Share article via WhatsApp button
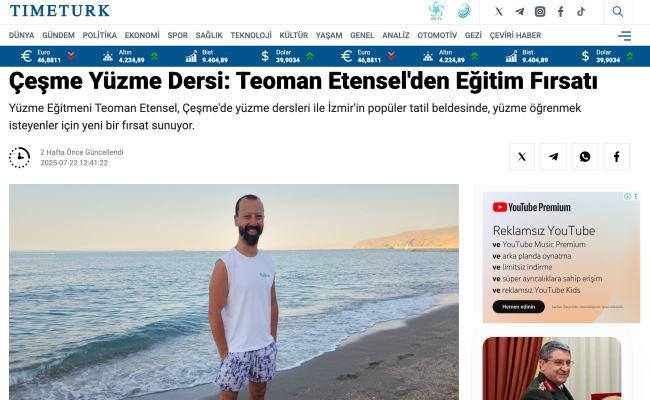The height and width of the screenshot is (400, 650). click(585, 157)
